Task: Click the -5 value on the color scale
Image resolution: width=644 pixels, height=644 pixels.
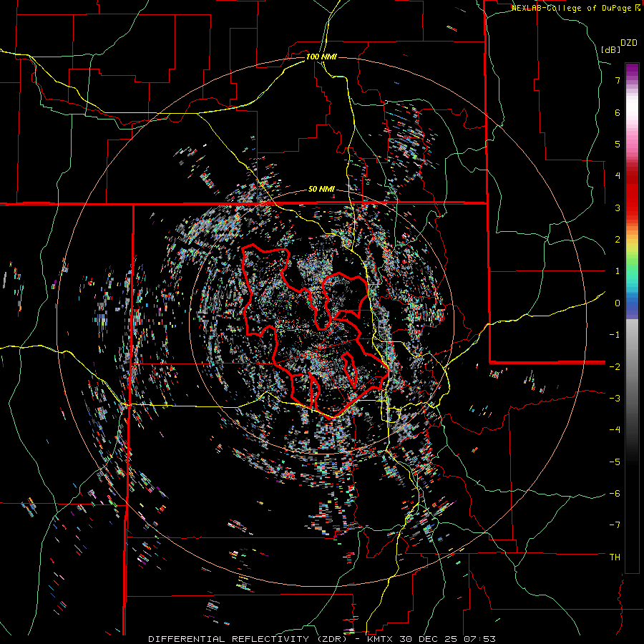Action: pyautogui.click(x=615, y=462)
